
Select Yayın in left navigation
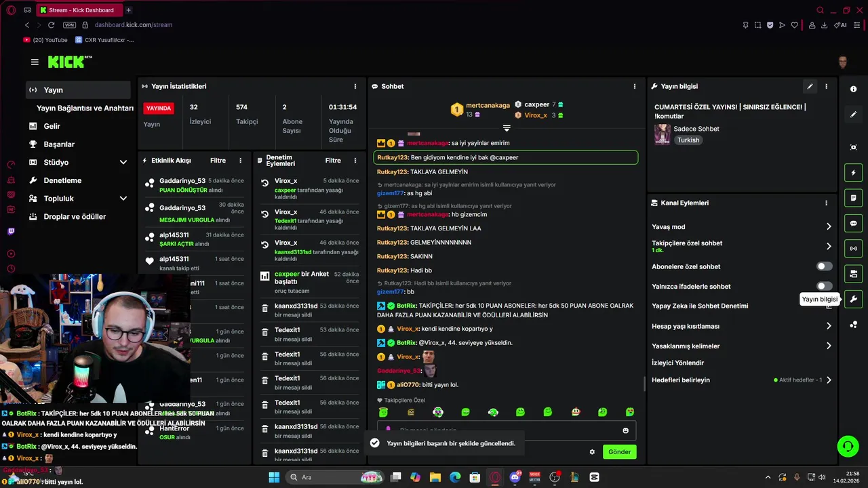click(x=78, y=90)
